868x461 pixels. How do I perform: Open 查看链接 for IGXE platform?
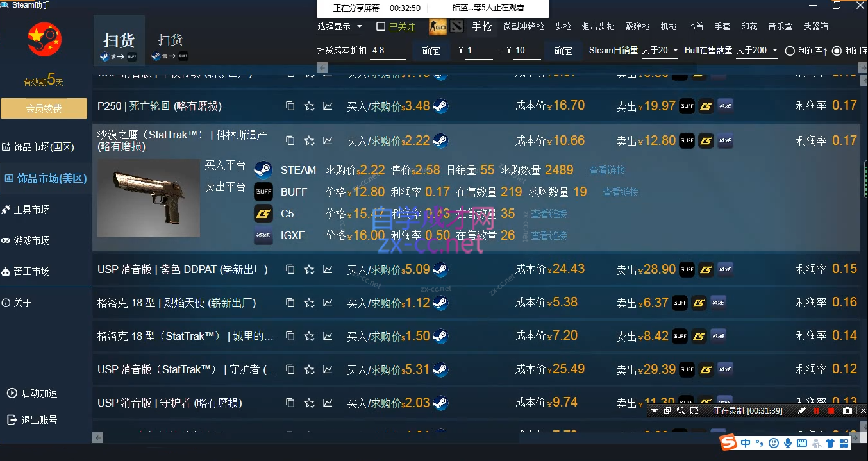(549, 235)
